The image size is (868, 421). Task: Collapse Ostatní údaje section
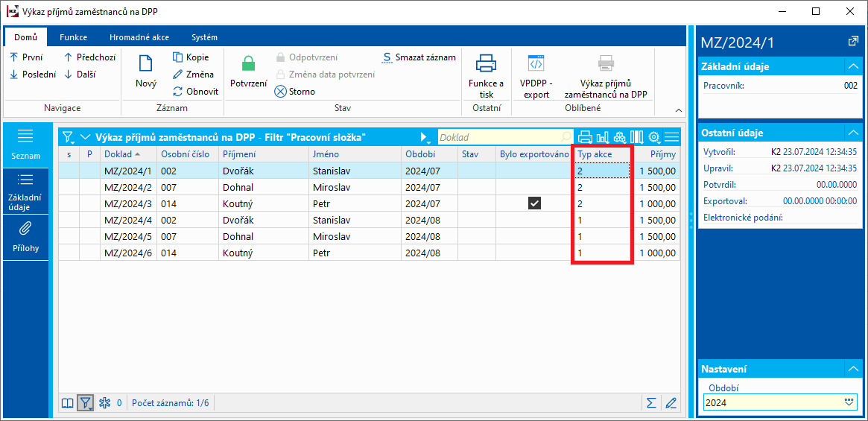(x=852, y=133)
